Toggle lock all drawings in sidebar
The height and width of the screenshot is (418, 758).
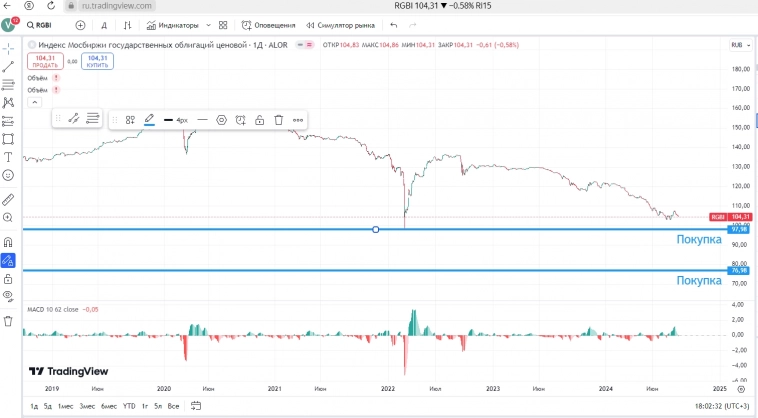point(8,279)
